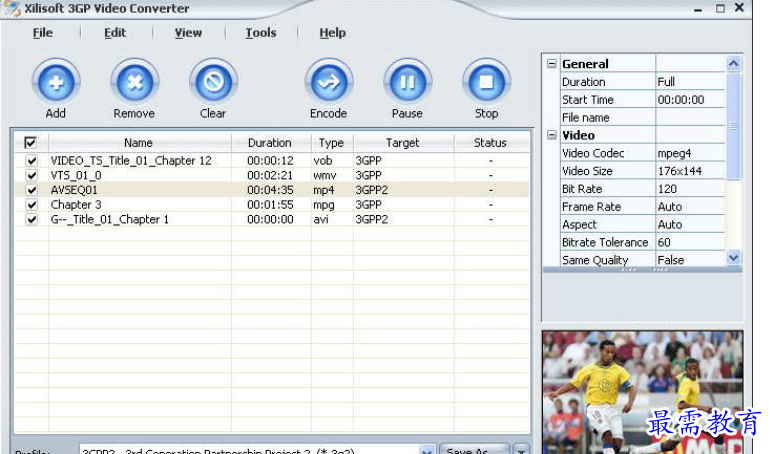Open the arrow next to Save As
This screenshot has width=770, height=454.
point(522,450)
